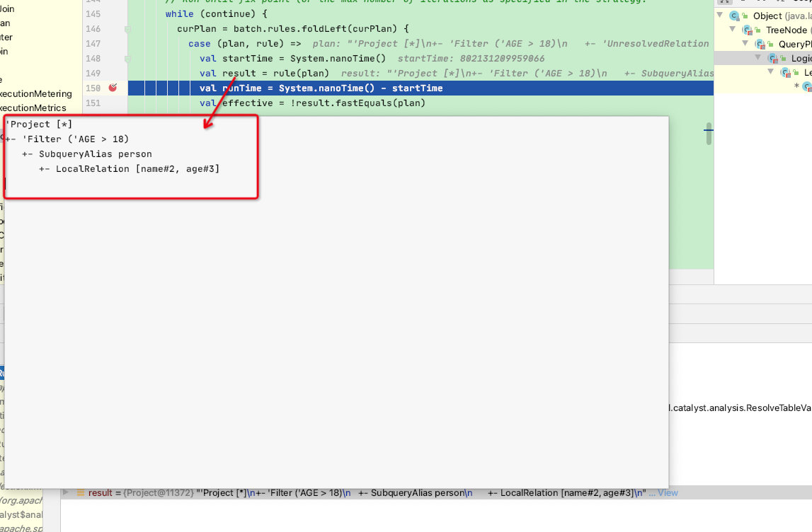Click the green public-visibility lock beside QueryPl

[x=770, y=45]
